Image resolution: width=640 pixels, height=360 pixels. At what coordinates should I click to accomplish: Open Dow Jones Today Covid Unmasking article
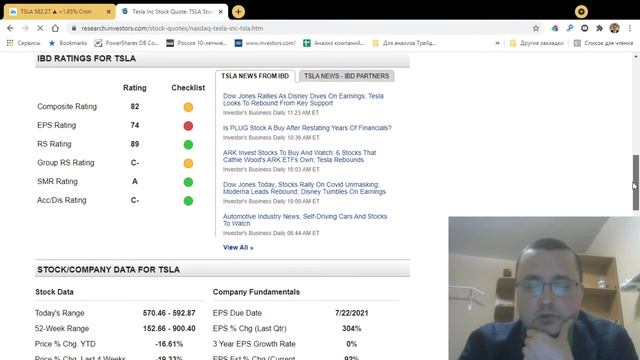point(304,188)
